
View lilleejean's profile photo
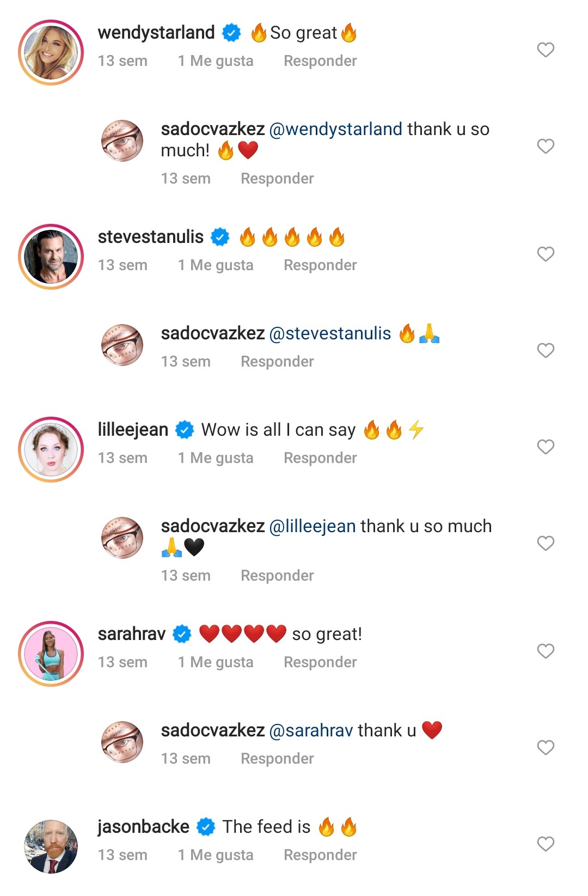click(51, 450)
